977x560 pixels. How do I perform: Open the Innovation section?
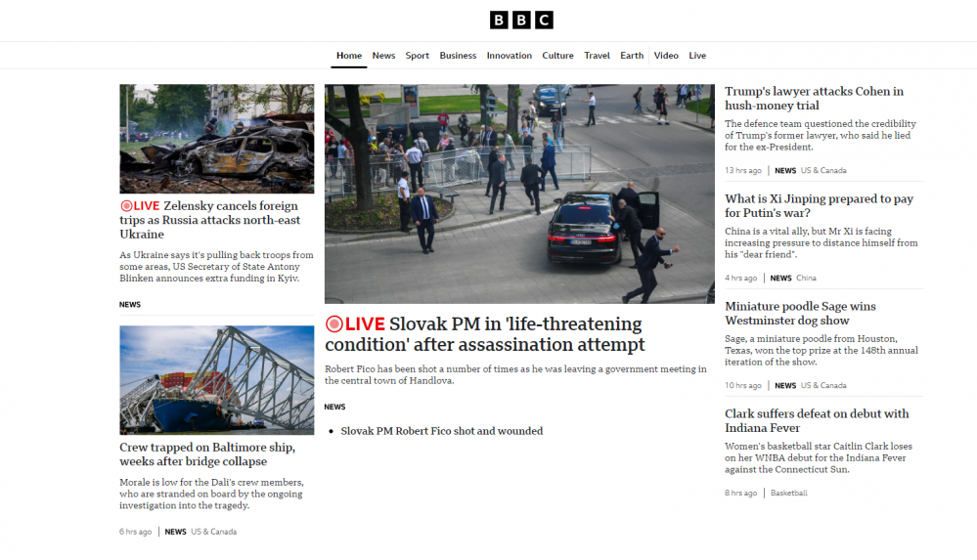(510, 56)
